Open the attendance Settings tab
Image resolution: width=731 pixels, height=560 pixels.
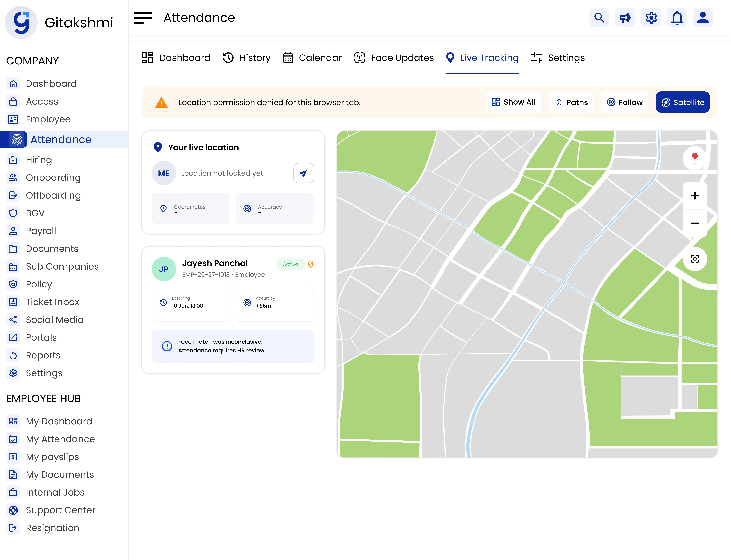[x=558, y=58]
